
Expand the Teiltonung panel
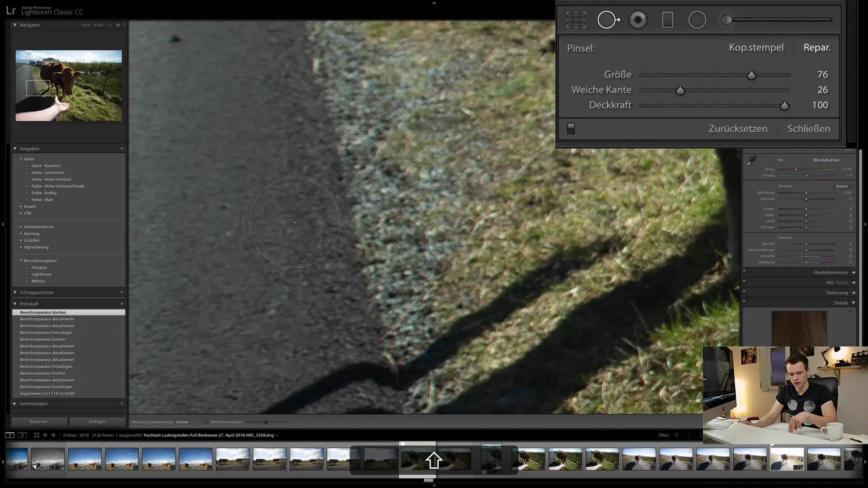[x=853, y=293]
